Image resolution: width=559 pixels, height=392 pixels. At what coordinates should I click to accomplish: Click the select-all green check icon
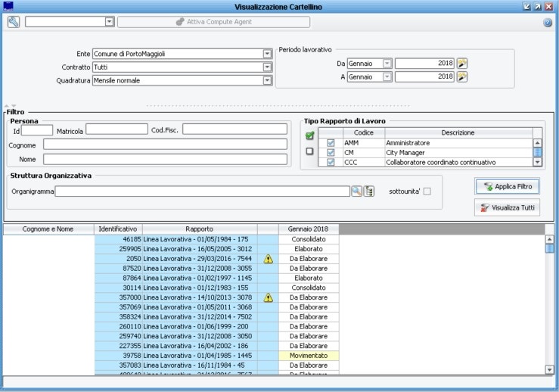pos(309,136)
